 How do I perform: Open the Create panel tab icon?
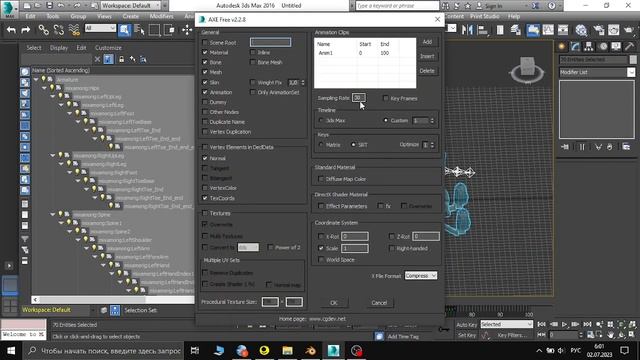click(x=562, y=47)
